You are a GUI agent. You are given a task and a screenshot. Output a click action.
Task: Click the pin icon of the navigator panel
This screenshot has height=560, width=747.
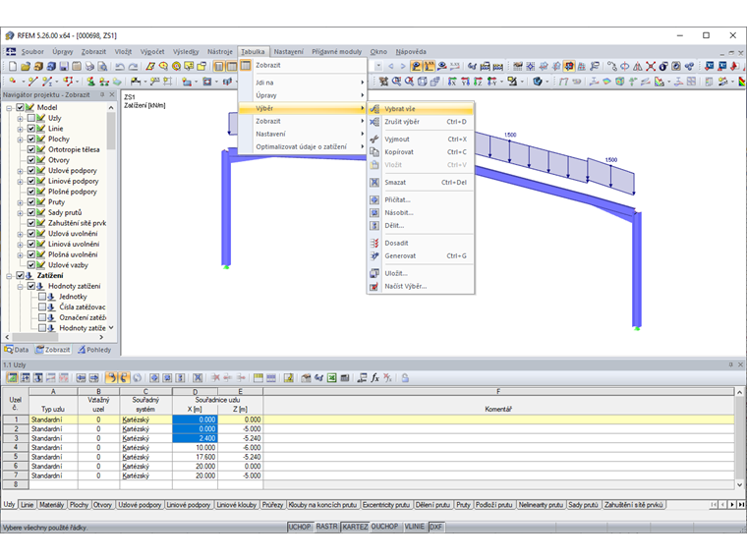point(102,94)
